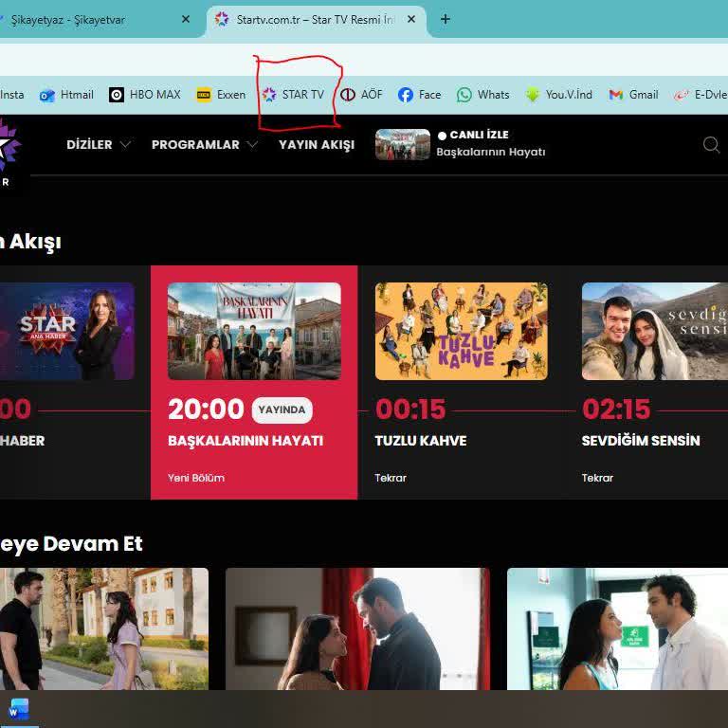Click the browser address bar
Screen dimensions: 728x728
[x=364, y=60]
